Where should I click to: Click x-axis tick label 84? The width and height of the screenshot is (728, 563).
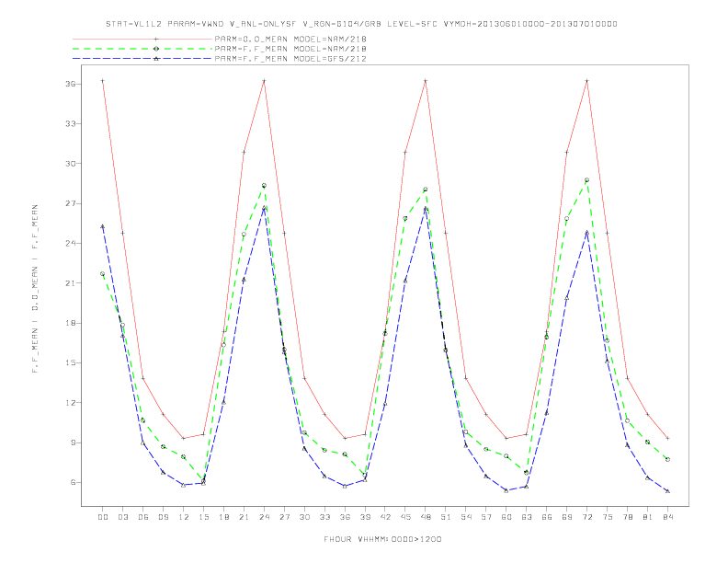(668, 517)
